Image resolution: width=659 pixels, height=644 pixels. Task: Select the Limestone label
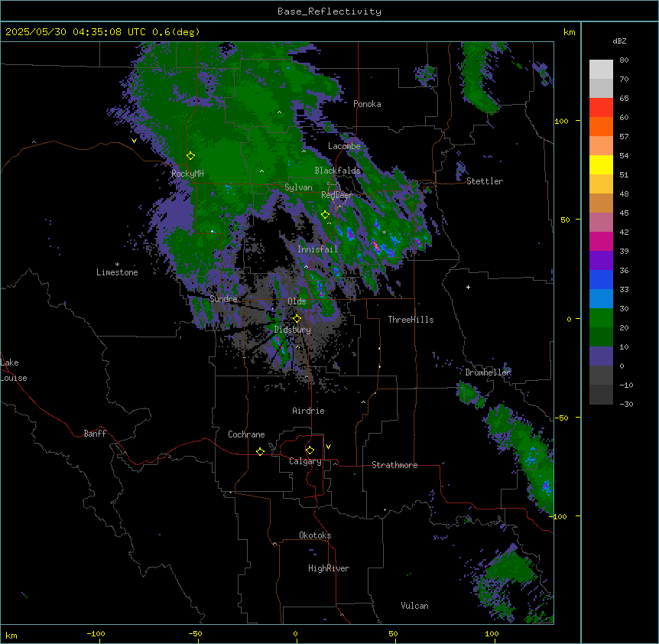(x=117, y=272)
